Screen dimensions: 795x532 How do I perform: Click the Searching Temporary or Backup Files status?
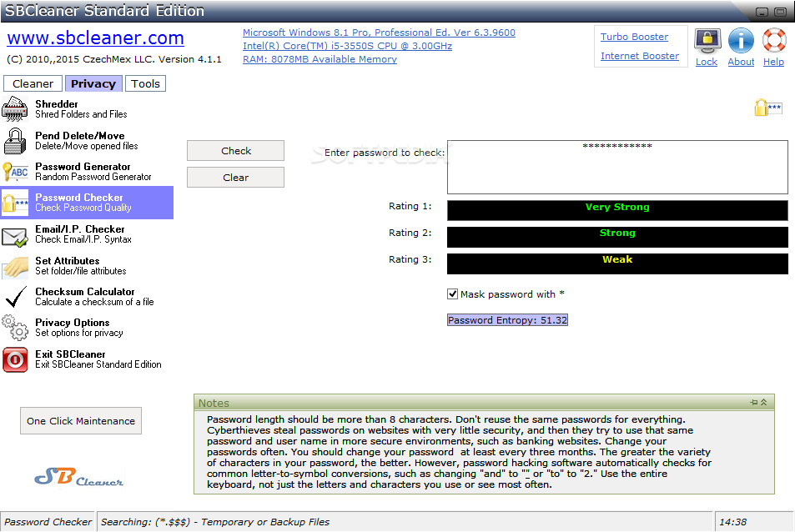[215, 522]
